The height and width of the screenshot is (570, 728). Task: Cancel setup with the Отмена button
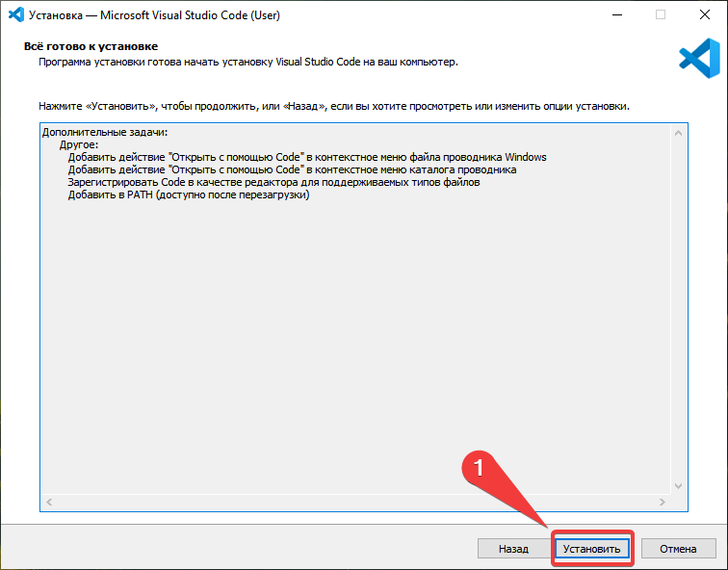pos(678,549)
